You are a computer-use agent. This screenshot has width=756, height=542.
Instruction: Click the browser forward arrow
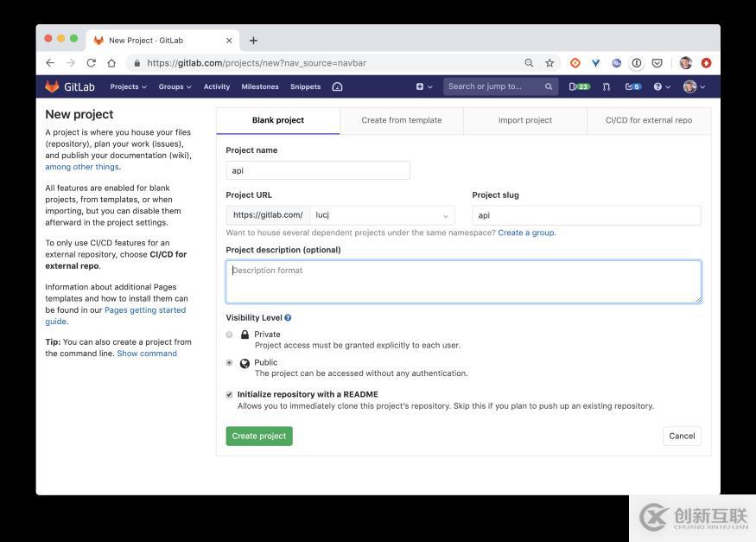[x=70, y=63]
